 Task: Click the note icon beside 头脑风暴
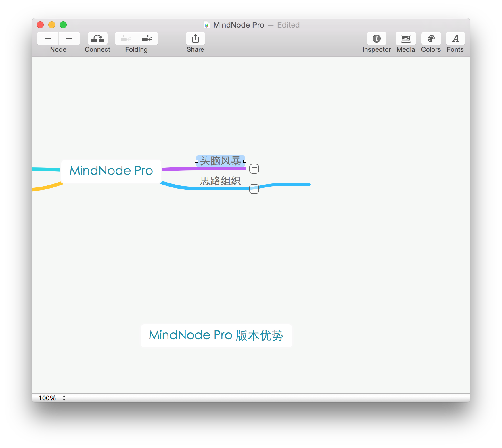point(254,169)
